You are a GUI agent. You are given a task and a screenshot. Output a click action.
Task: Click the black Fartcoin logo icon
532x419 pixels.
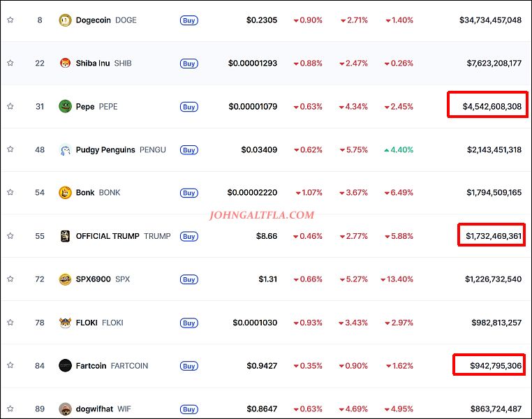tap(65, 366)
